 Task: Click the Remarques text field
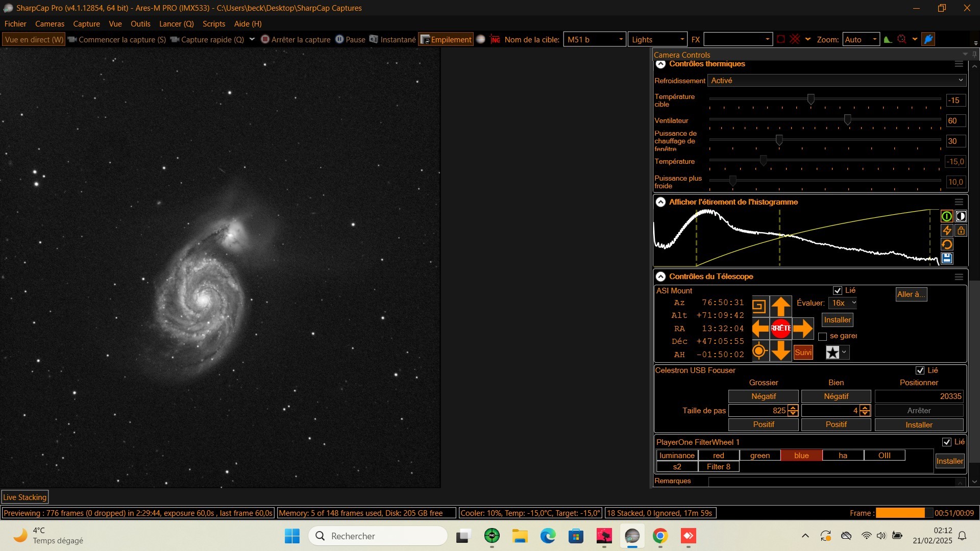tap(837, 482)
